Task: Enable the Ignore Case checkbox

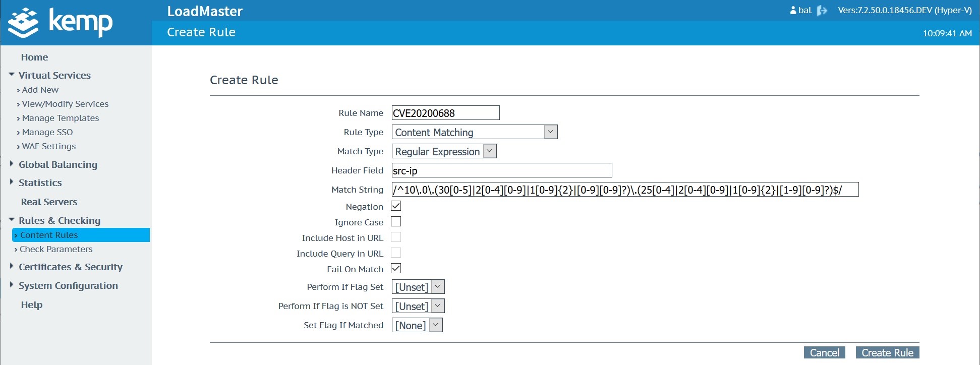Action: [x=396, y=222]
